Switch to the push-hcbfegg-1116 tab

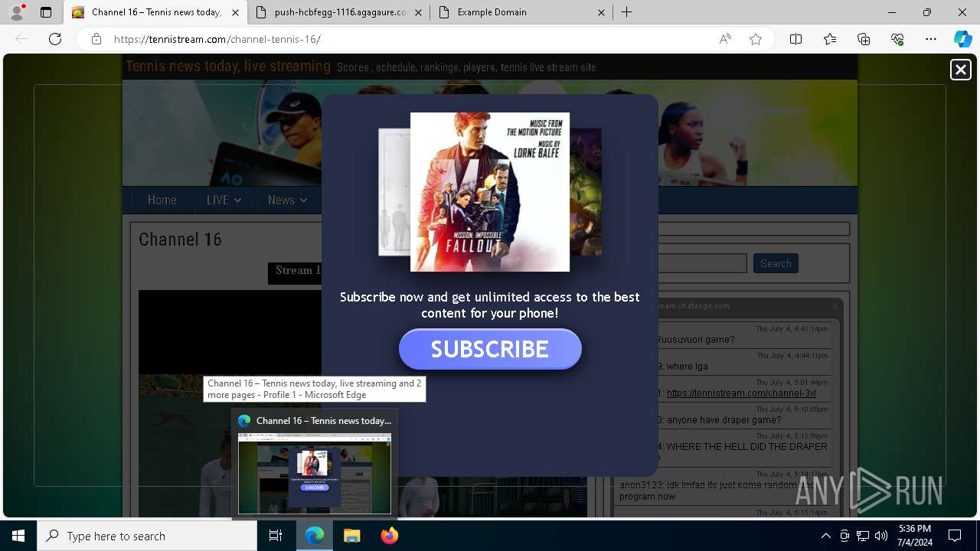pos(332,12)
